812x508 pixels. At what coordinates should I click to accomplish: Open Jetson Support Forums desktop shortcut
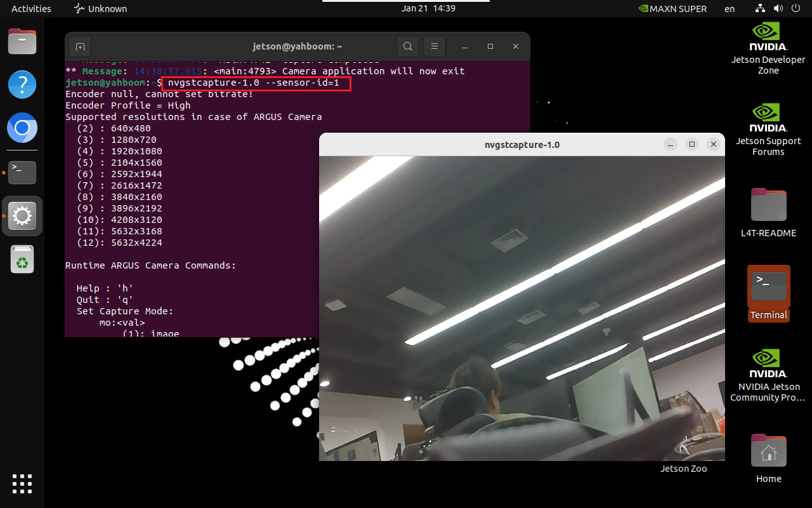(x=768, y=130)
